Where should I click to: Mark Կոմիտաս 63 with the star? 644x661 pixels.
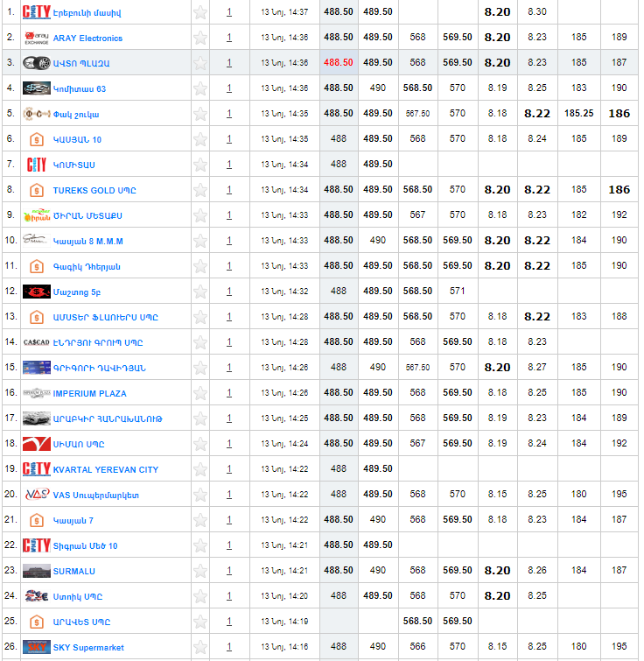point(200,88)
